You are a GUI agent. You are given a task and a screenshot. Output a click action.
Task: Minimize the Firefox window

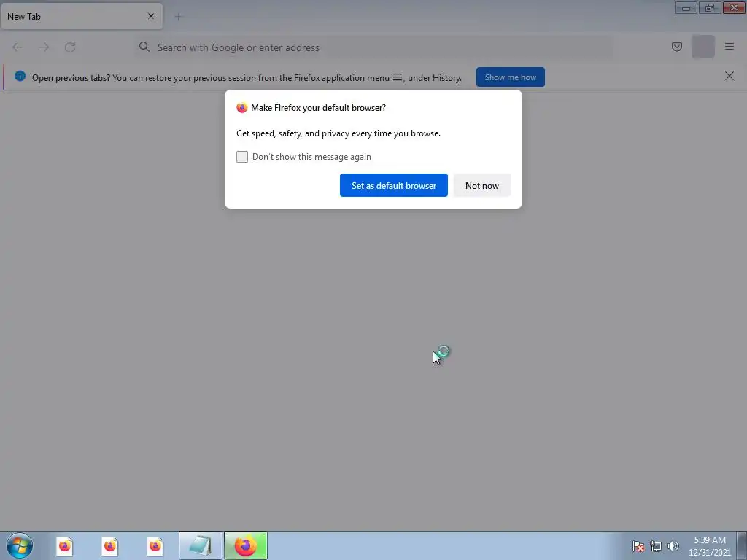coord(686,8)
